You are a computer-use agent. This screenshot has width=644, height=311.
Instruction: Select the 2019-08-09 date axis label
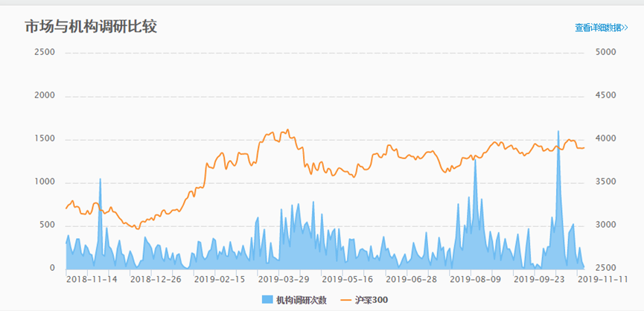pyautogui.click(x=475, y=280)
